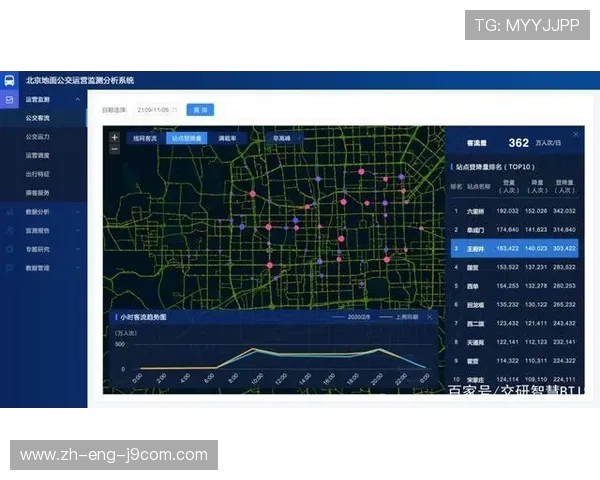Click the blue 查询 button
Viewport: 600px width, 480px height.
point(200,109)
